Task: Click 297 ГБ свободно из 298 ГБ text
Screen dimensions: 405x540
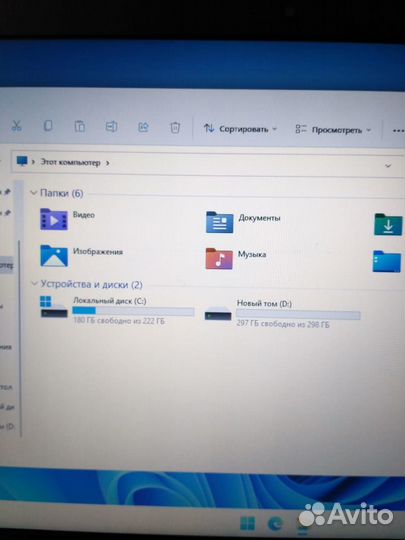Action: click(283, 324)
